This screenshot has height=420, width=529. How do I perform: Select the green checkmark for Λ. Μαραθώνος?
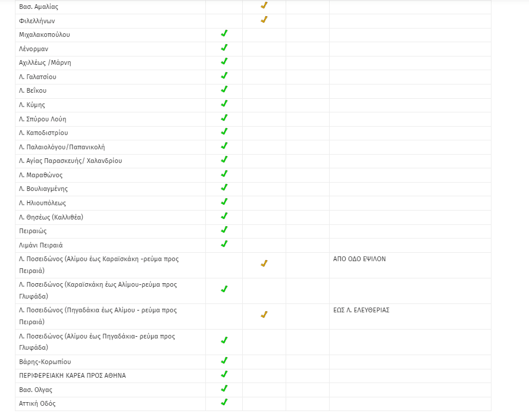(x=224, y=174)
